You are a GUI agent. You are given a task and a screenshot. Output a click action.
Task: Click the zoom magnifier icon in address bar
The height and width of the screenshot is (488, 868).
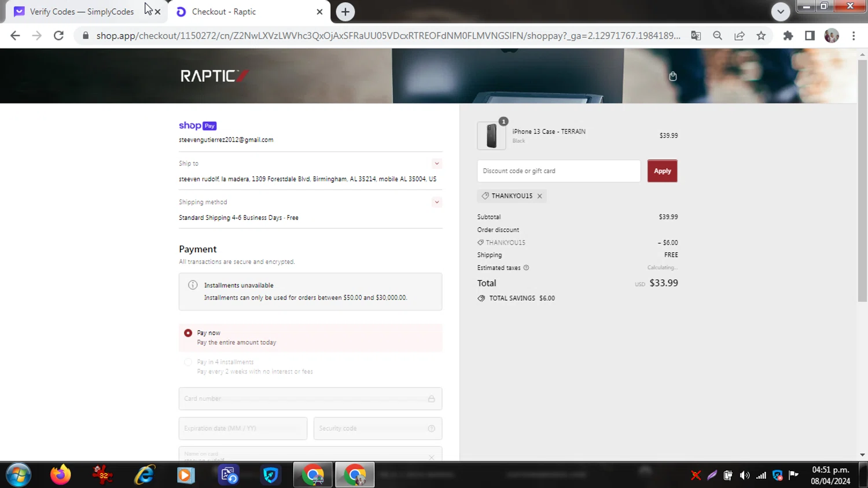[718, 36]
